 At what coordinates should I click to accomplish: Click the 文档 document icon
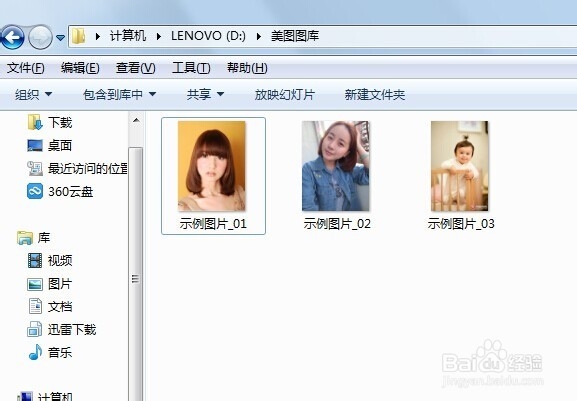tap(35, 306)
